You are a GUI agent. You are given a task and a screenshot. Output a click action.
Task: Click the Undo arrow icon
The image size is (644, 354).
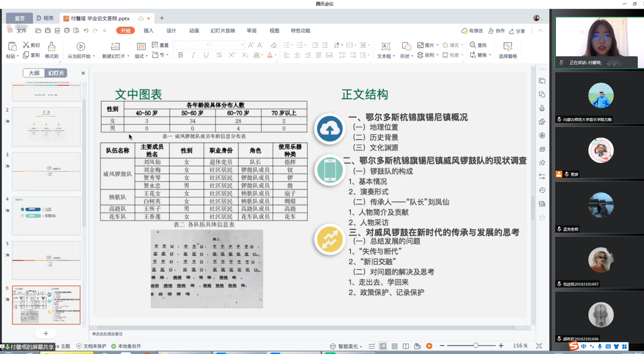coord(86,31)
